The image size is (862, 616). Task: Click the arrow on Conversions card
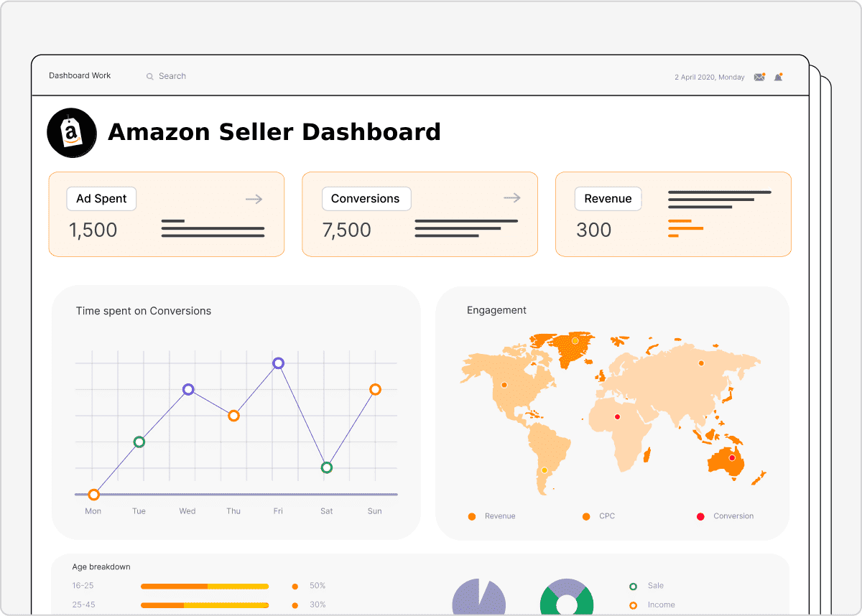point(511,198)
